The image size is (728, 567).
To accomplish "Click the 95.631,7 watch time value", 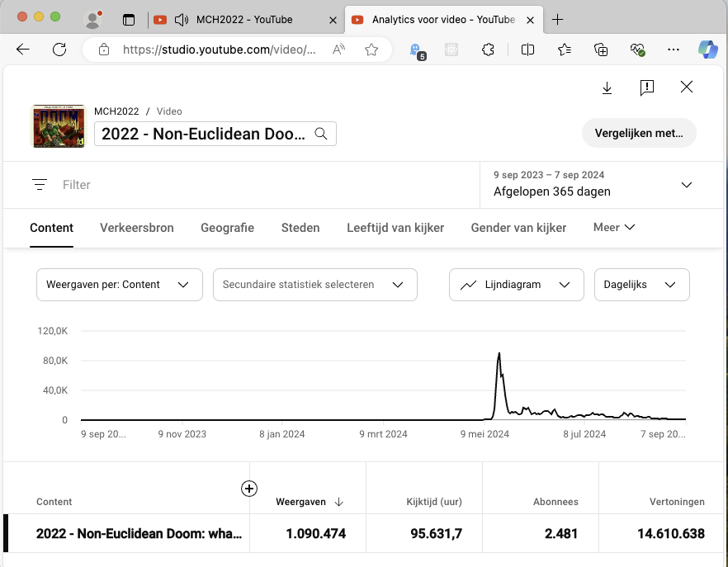I will click(437, 533).
